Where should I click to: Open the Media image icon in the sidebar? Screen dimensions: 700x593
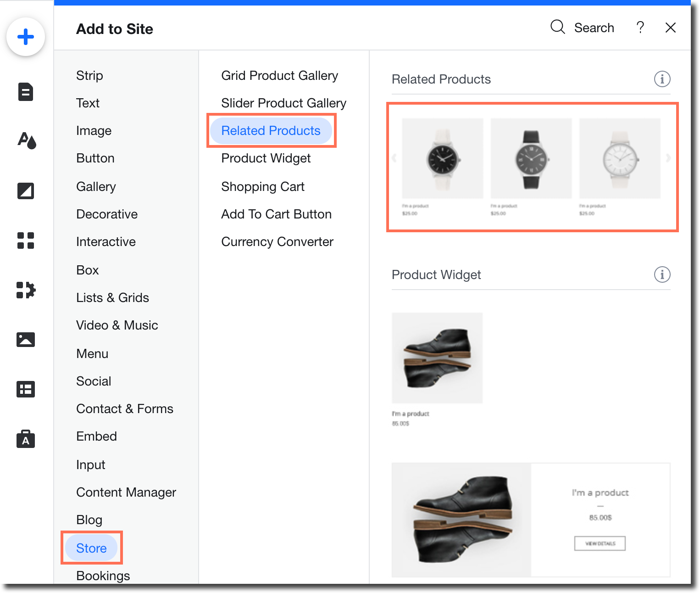[x=26, y=340]
